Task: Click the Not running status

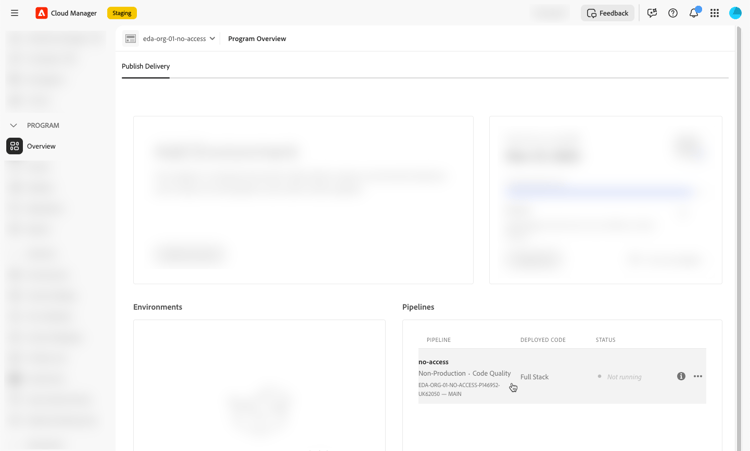Action: point(624,377)
